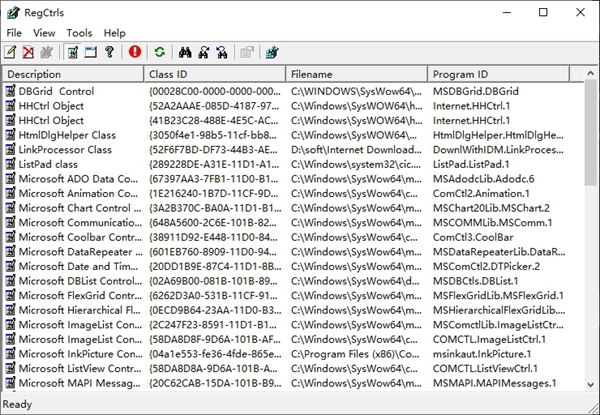Click the red X unregister toolbar icon
Viewport: 600px width, 415px height.
[x=28, y=52]
